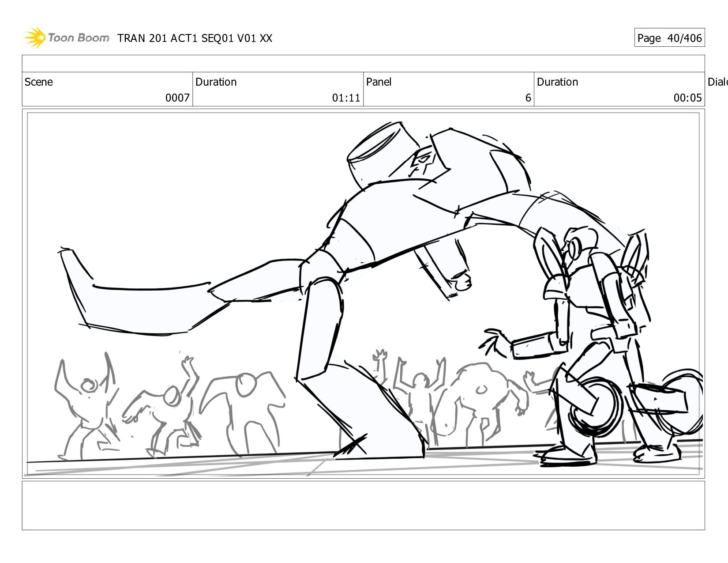Select the "TRAN 201 ACT1 SEQ01 V01 XX" title
The width and height of the screenshot is (728, 563).
[195, 38]
